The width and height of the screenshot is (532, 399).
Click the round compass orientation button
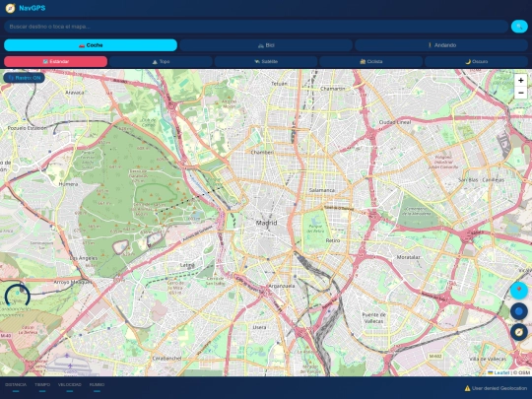(519, 332)
